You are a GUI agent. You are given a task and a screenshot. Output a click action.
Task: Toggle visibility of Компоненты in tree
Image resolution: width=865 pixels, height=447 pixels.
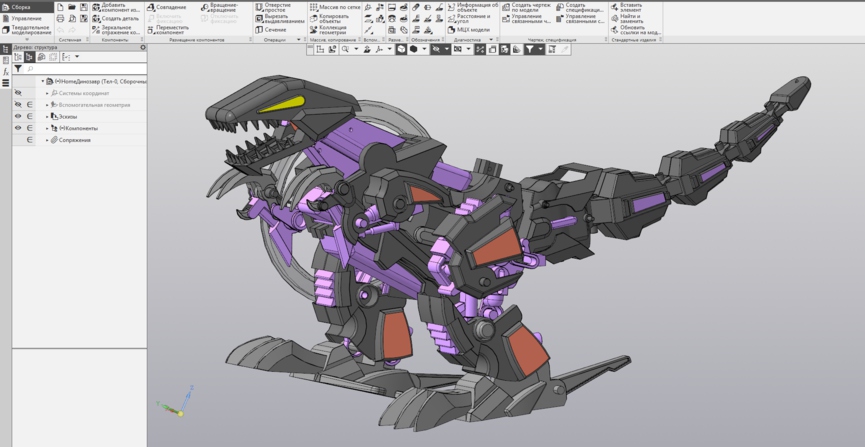click(x=18, y=128)
